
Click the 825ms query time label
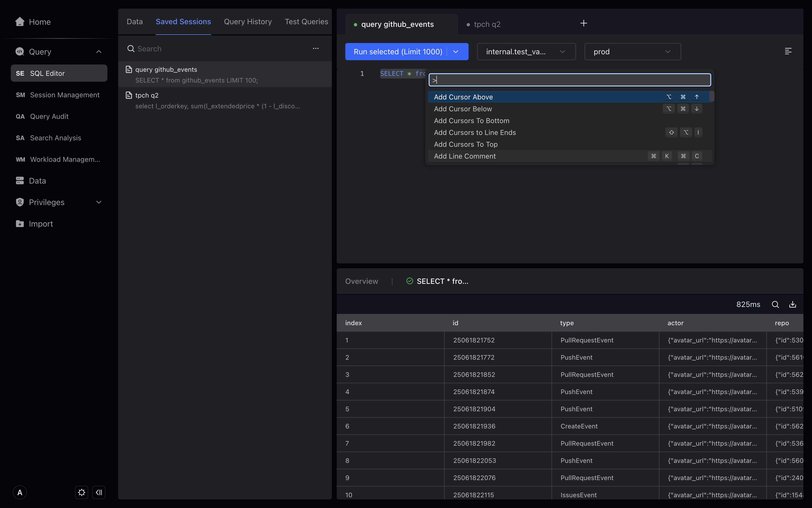[748, 304]
